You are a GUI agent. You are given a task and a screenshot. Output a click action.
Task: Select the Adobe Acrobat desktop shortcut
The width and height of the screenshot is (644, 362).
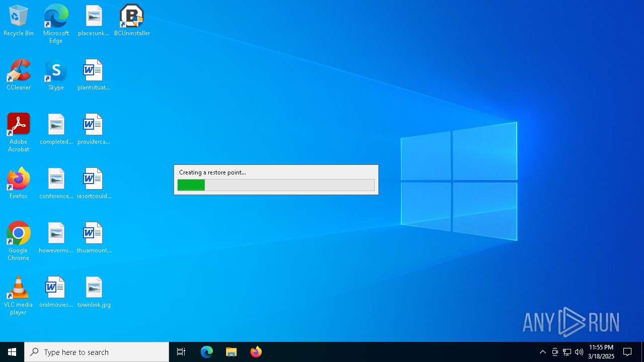pyautogui.click(x=19, y=133)
